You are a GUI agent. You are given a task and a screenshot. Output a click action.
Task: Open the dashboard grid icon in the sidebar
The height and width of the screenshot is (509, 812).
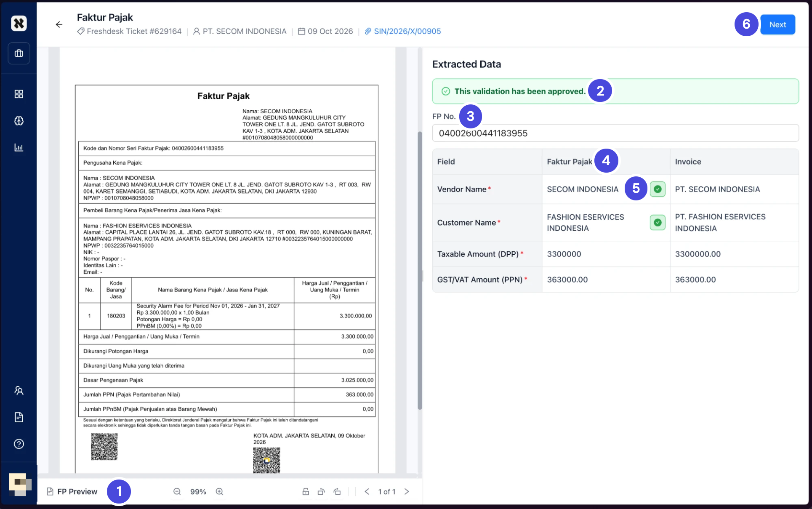[x=19, y=94]
